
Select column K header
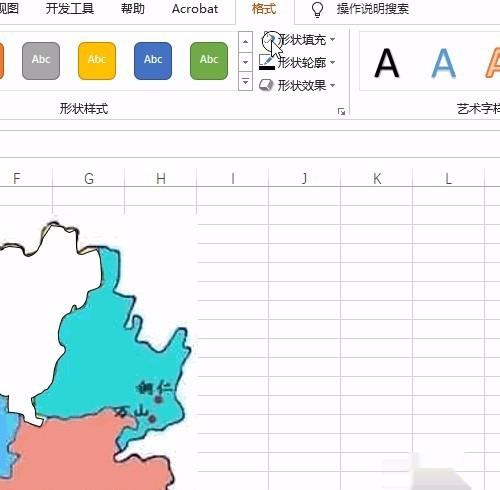coord(377,178)
